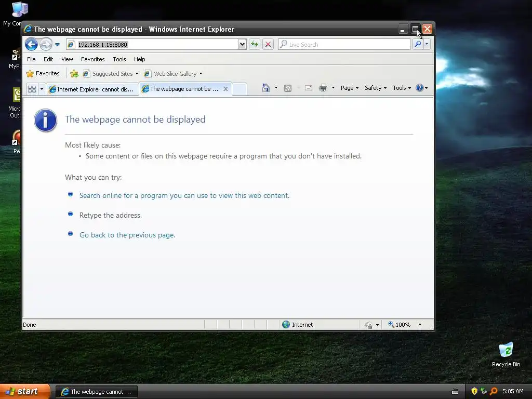Click the network connection tray icon

484,391
